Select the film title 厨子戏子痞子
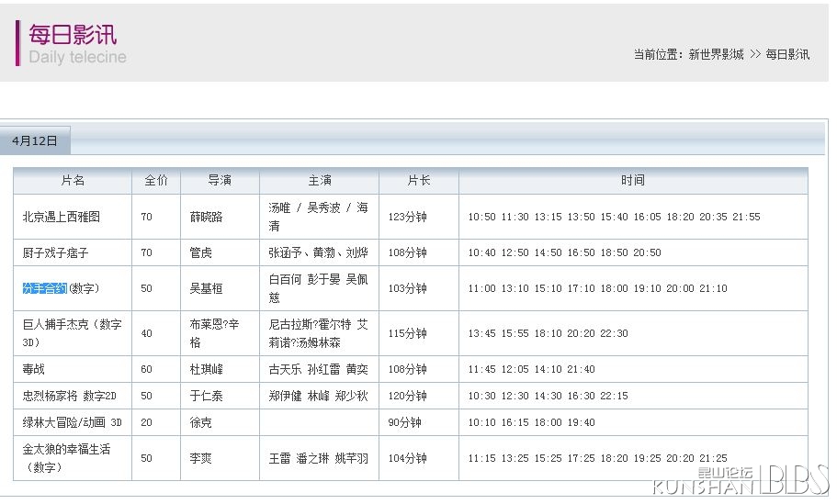Screen dimensions: 837x504 (x=55, y=252)
